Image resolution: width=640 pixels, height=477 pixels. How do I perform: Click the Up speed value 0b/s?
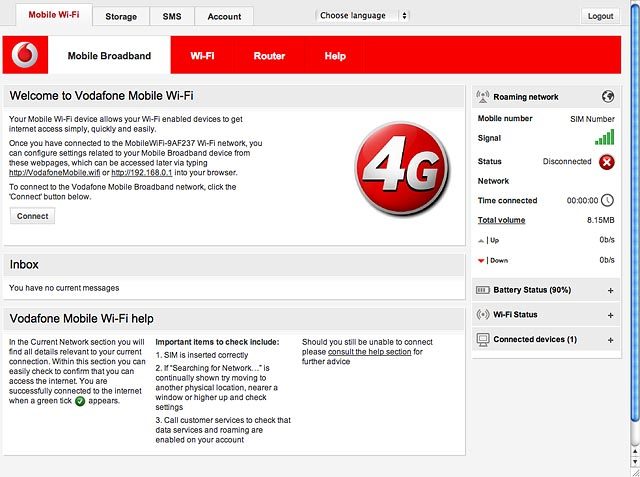tap(607, 240)
